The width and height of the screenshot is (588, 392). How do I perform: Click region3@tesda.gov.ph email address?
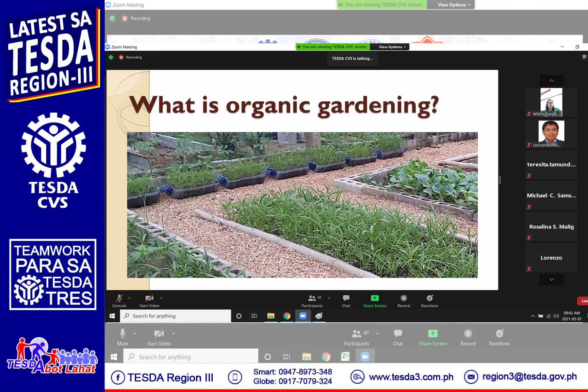click(x=530, y=377)
